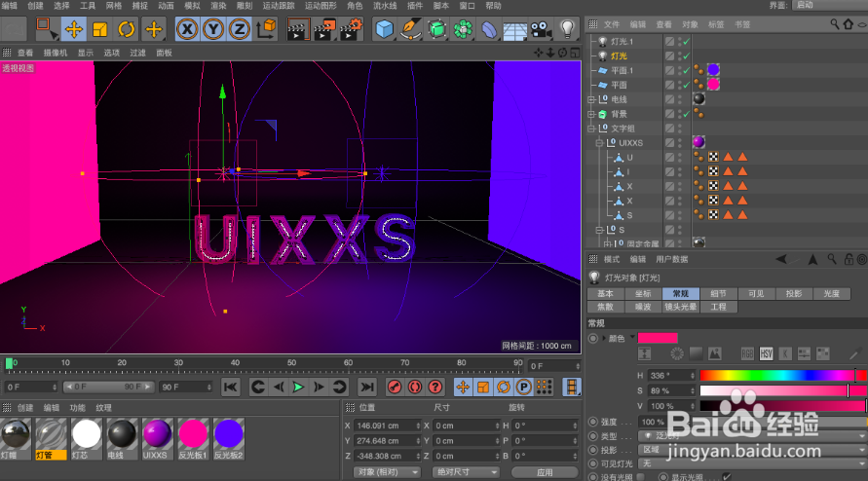Toggle 显示光照 checkbox
The image size is (868, 481).
pyautogui.click(x=727, y=476)
